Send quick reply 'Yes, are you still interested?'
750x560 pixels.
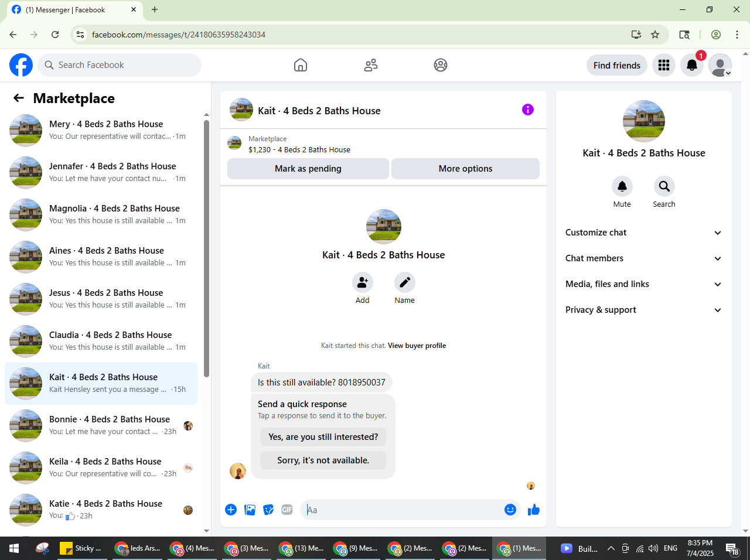[x=323, y=437]
